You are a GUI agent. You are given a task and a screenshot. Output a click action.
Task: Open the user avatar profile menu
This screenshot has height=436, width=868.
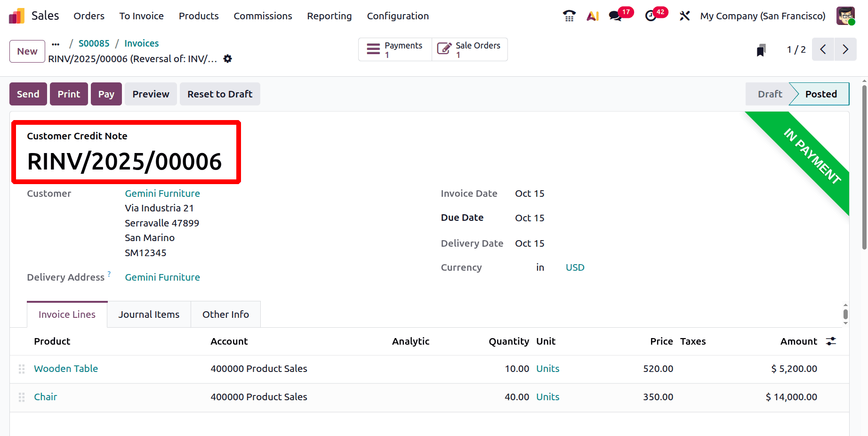pos(845,16)
